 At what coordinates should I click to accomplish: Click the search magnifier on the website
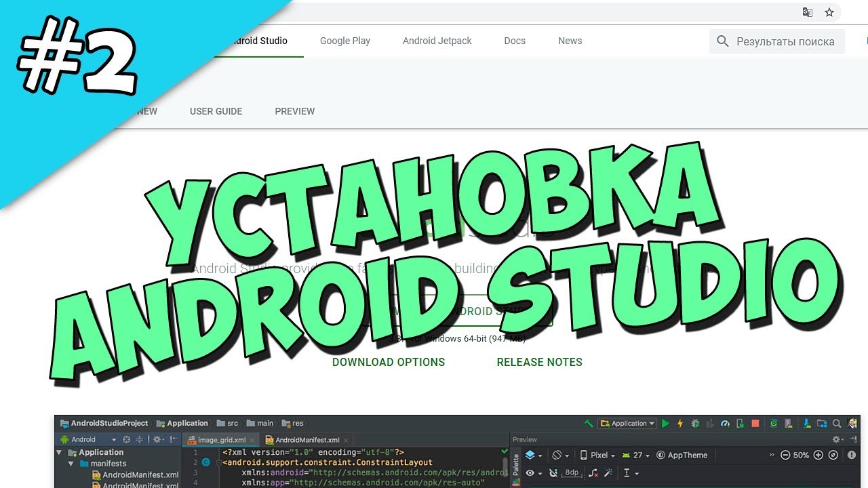click(723, 41)
